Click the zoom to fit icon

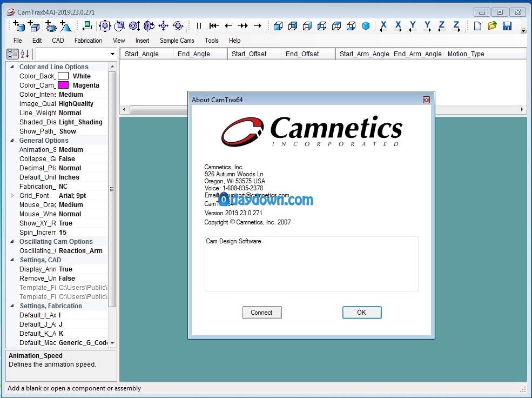click(x=105, y=26)
